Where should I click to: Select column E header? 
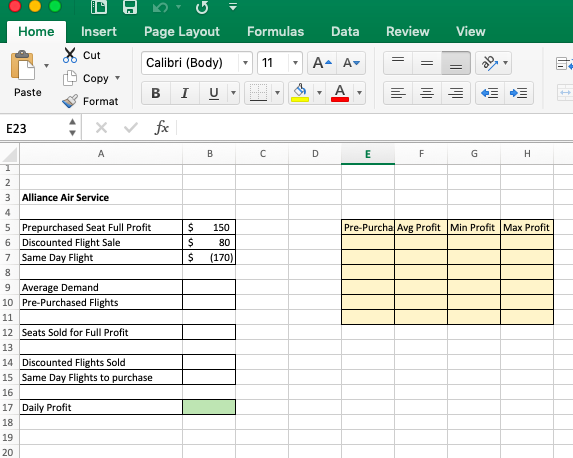(368, 154)
